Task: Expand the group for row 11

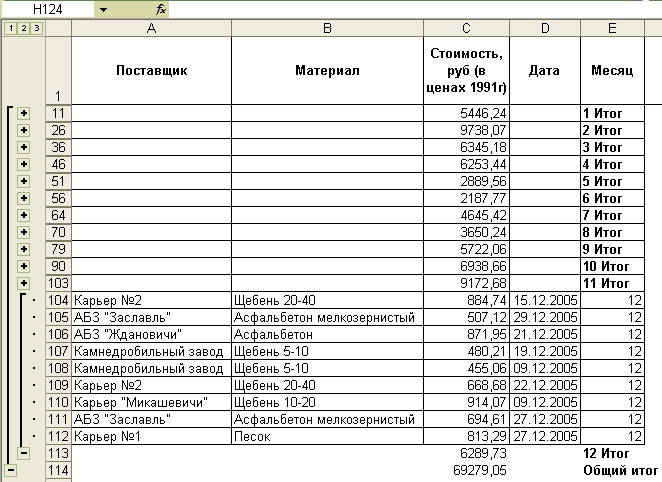Action: pos(24,113)
